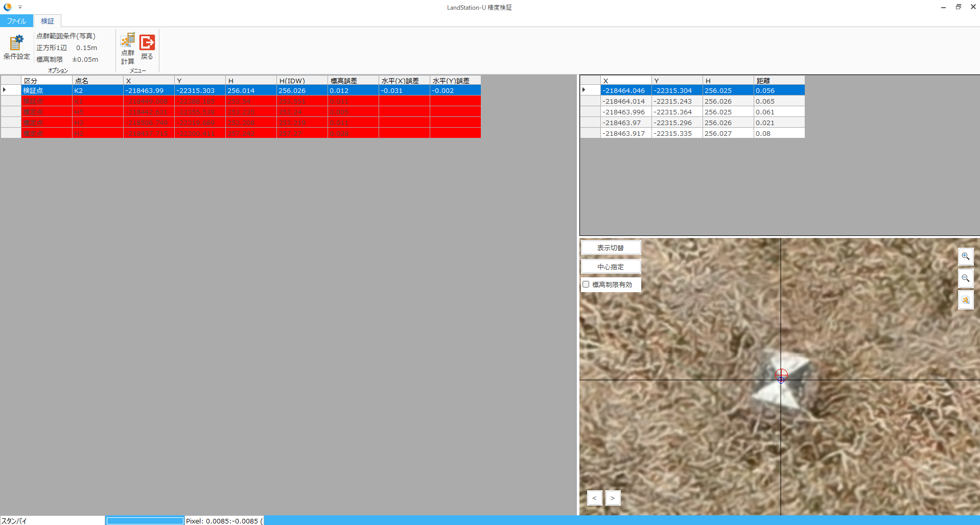The width and height of the screenshot is (980, 525).
Task: Sort by the 標高誤差 column header
Action: (353, 81)
